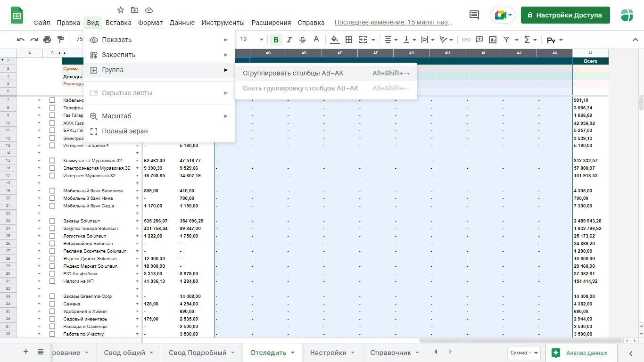Screen dimensions: 644x362
Task: Toggle bold formatting
Action: click(276, 40)
